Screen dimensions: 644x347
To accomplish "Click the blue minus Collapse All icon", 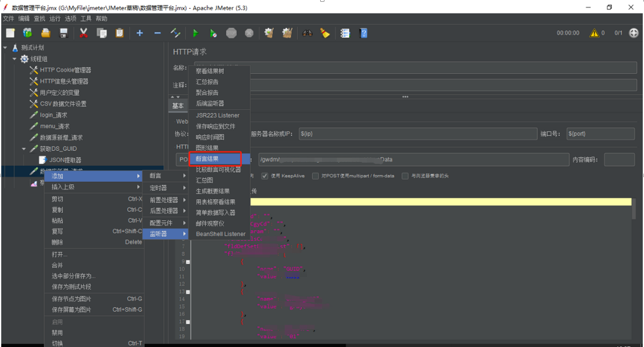I will (157, 34).
